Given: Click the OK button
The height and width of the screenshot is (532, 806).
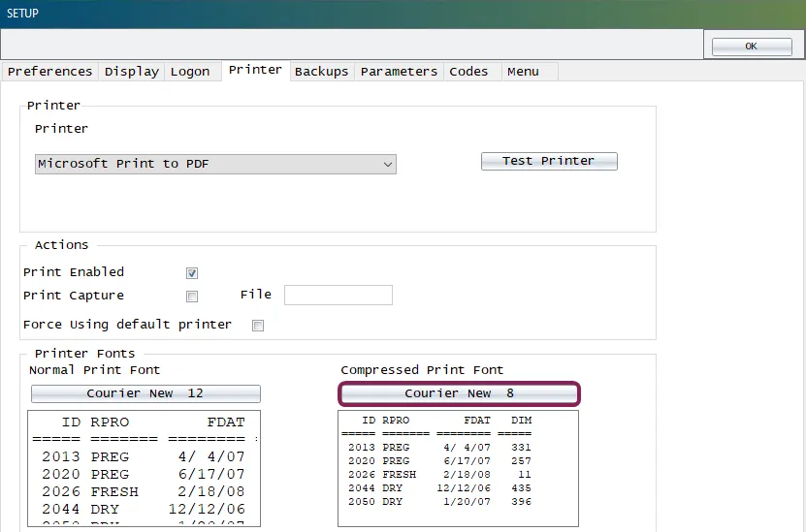Looking at the screenshot, I should 752,47.
